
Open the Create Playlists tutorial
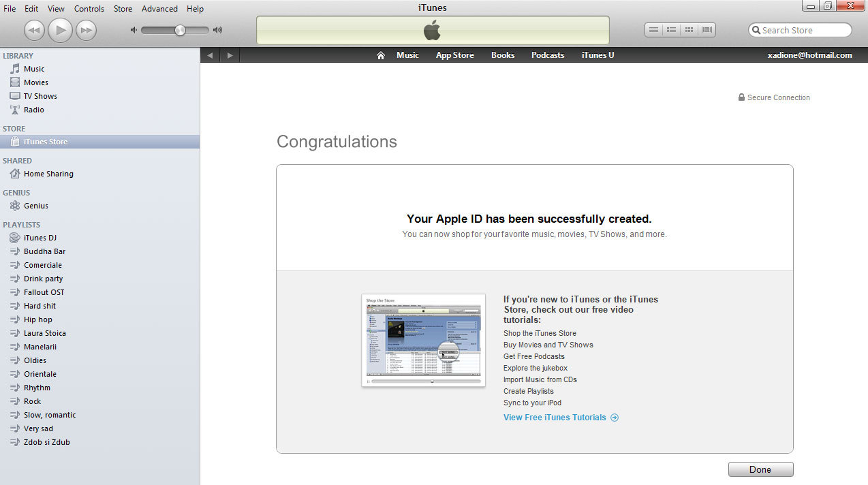(529, 391)
